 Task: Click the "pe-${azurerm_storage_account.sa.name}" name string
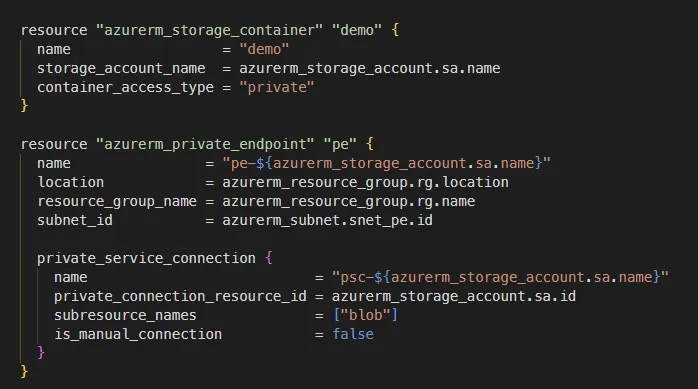[386, 163]
